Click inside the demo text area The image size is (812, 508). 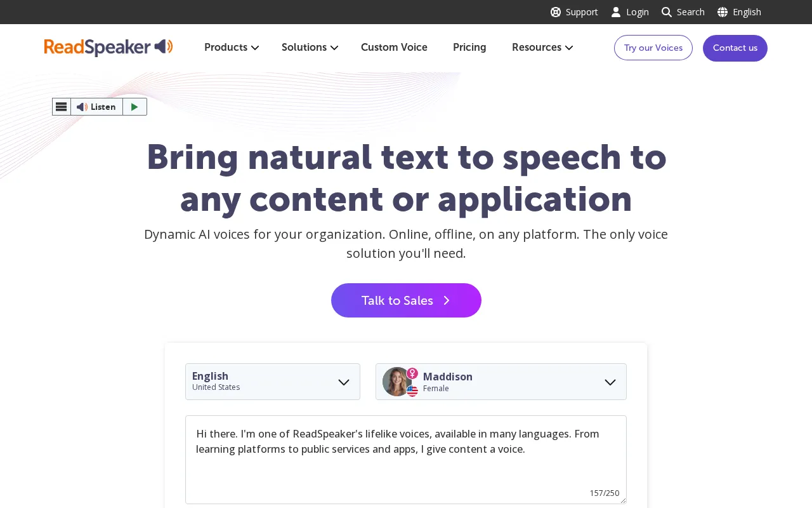406,460
